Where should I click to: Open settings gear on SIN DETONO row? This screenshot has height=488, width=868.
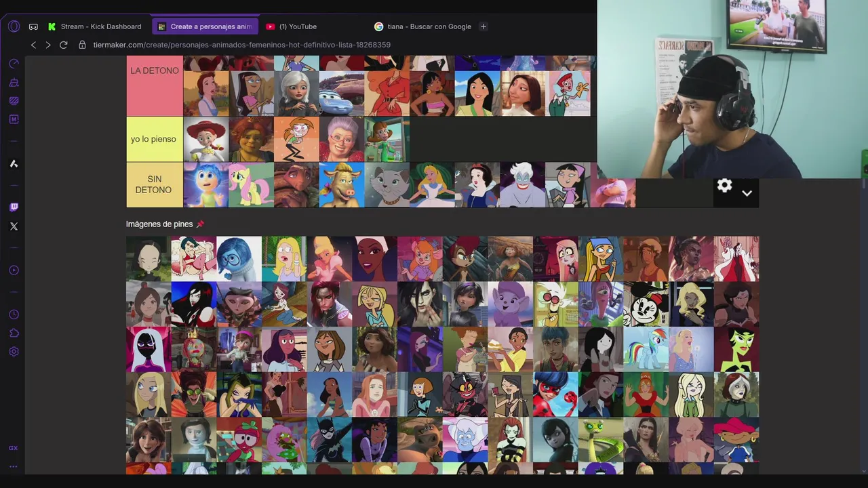[725, 186]
